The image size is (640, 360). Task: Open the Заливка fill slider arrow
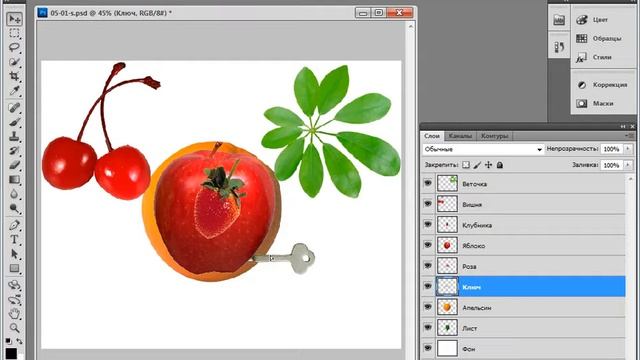(628, 165)
